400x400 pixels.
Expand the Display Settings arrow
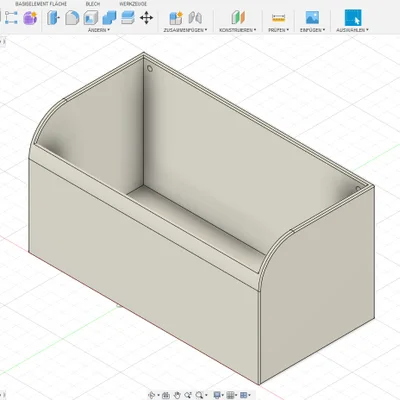click(223, 395)
